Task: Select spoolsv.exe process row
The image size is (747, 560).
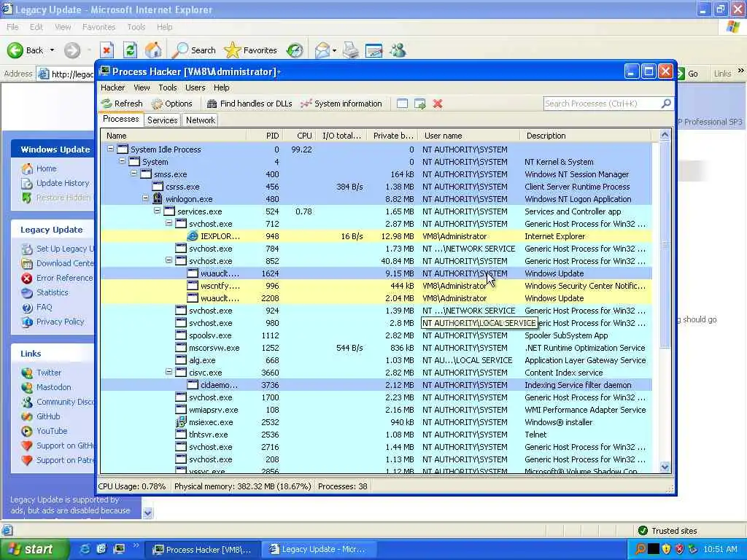Action: pos(376,335)
